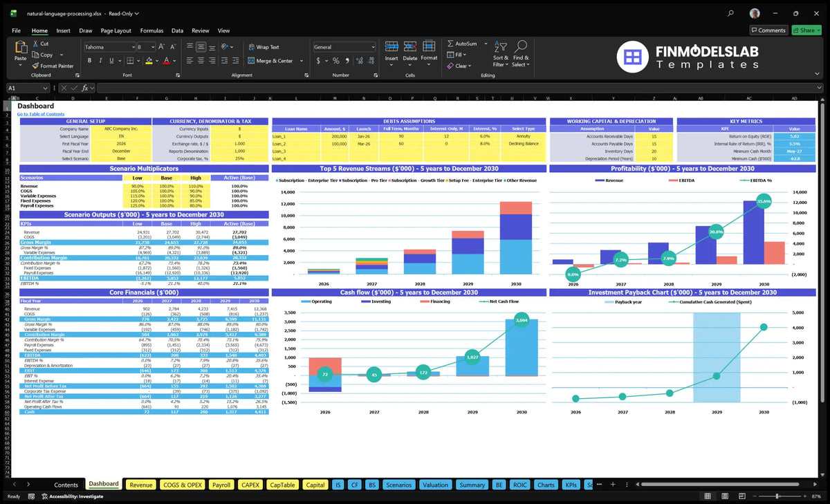This screenshot has width=830, height=504.
Task: Click the yellow Fill Color swatch
Action: [149, 61]
